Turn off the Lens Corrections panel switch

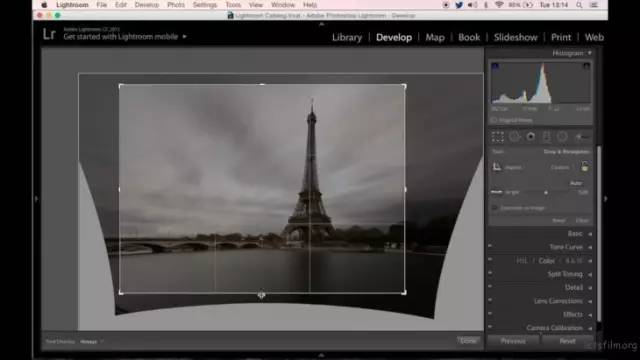[490, 300]
